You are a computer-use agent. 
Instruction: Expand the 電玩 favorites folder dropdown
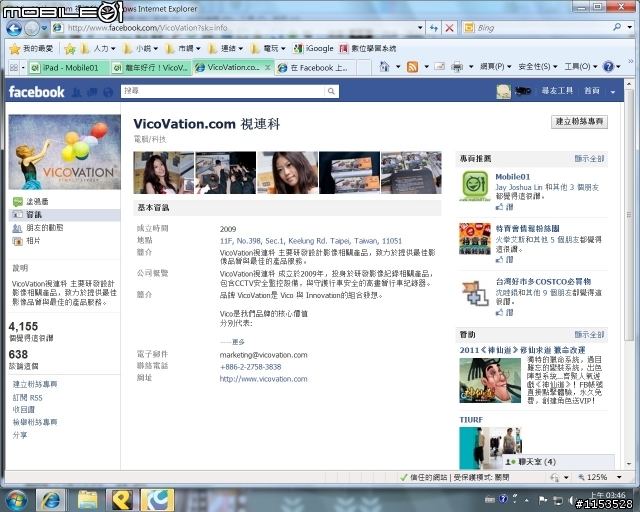[283, 49]
